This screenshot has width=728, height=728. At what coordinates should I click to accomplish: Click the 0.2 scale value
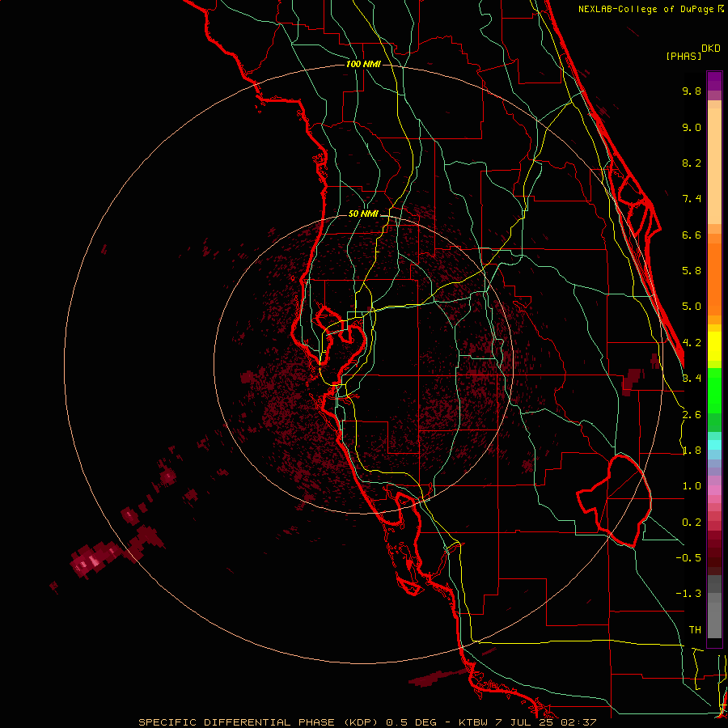(x=692, y=523)
